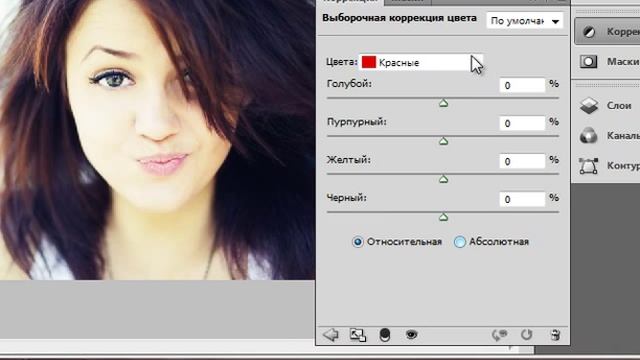The height and width of the screenshot is (360, 640).
Task: Click the Черный percentage input field
Action: click(x=522, y=199)
